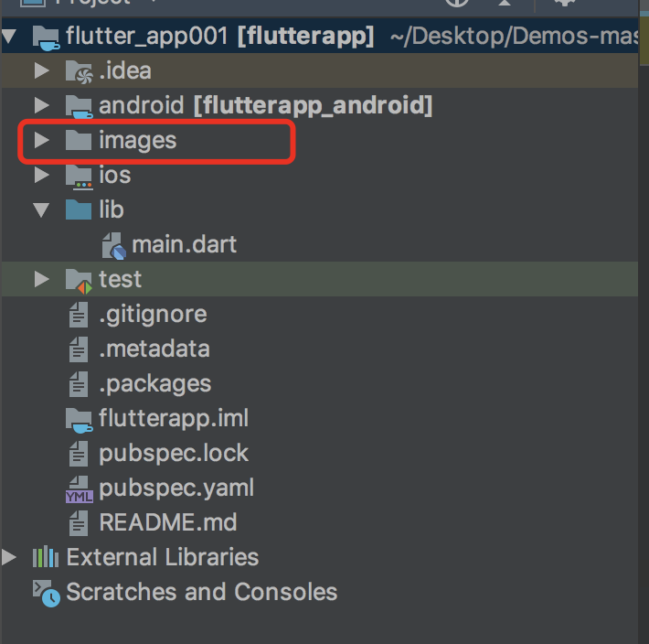
Task: Click the main.dart Dart file icon
Action: click(x=113, y=245)
